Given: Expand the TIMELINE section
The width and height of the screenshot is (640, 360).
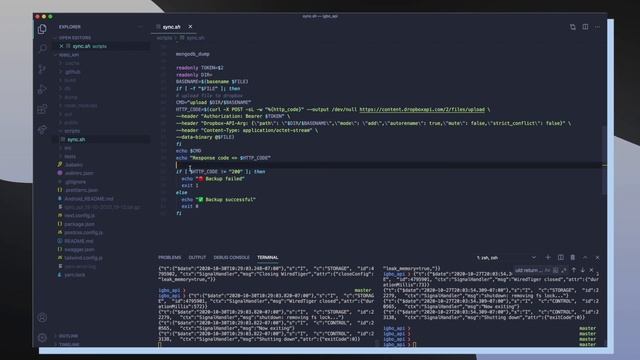Looking at the screenshot, I should pyautogui.click(x=68, y=344).
